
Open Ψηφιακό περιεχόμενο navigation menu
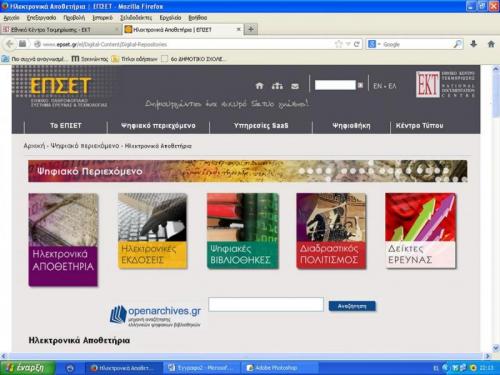point(158,126)
